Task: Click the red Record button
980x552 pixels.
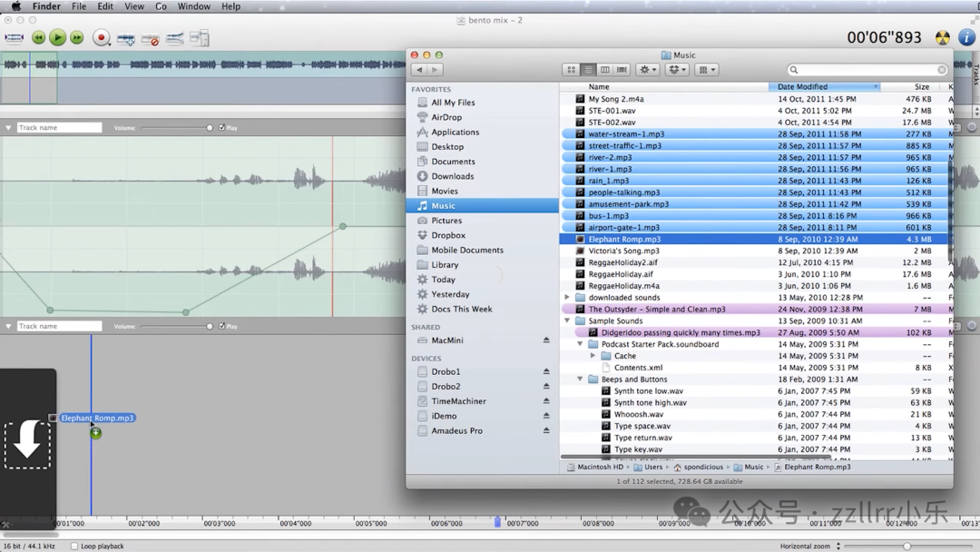Action: [102, 38]
